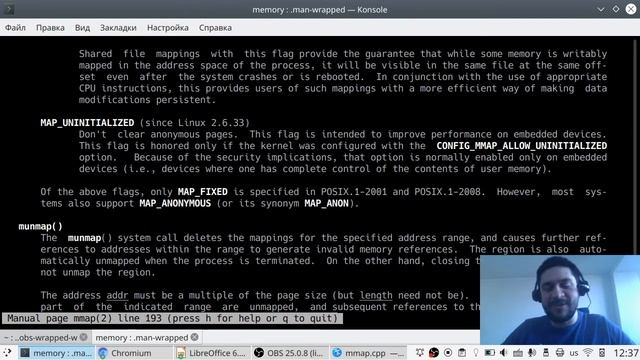Close the memory : .man-wrapped tab
Screen dimensions: 640x360
[195, 337]
